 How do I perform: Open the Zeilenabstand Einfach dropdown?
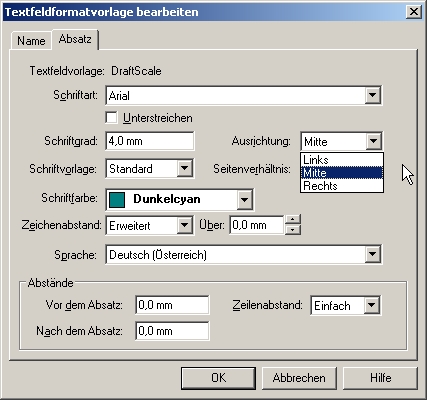point(371,305)
